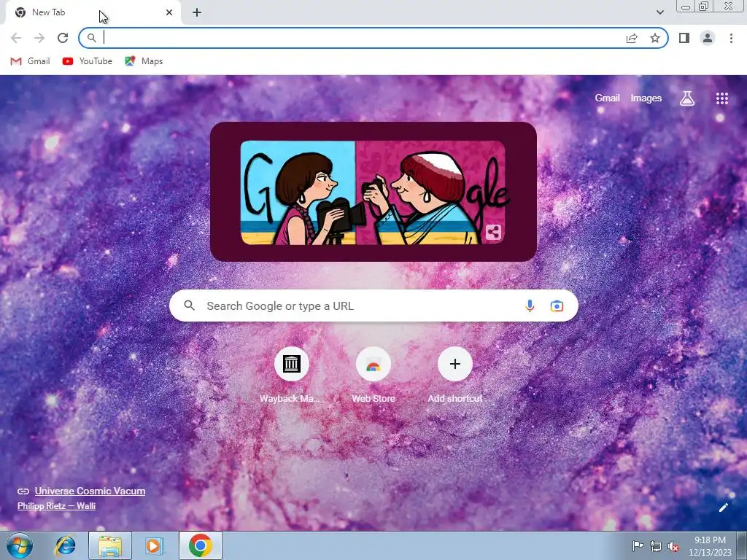Click the Google Doodle image
The image size is (747, 560).
coord(373,192)
